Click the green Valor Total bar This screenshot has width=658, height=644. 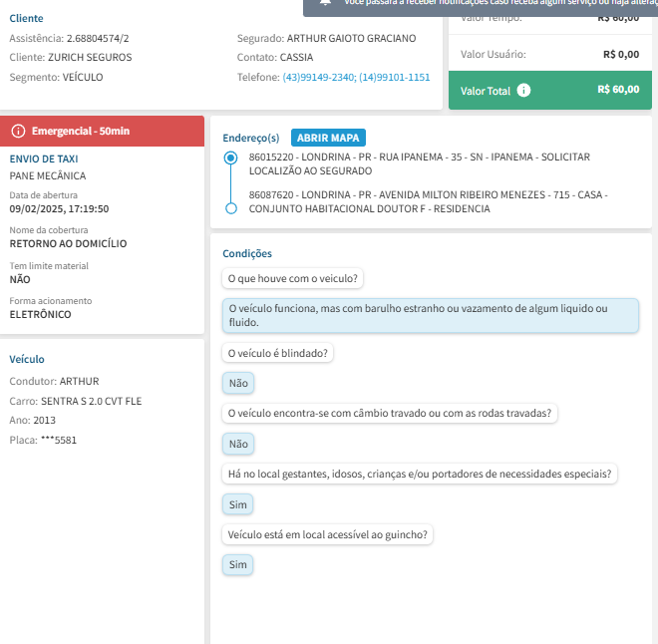click(550, 90)
